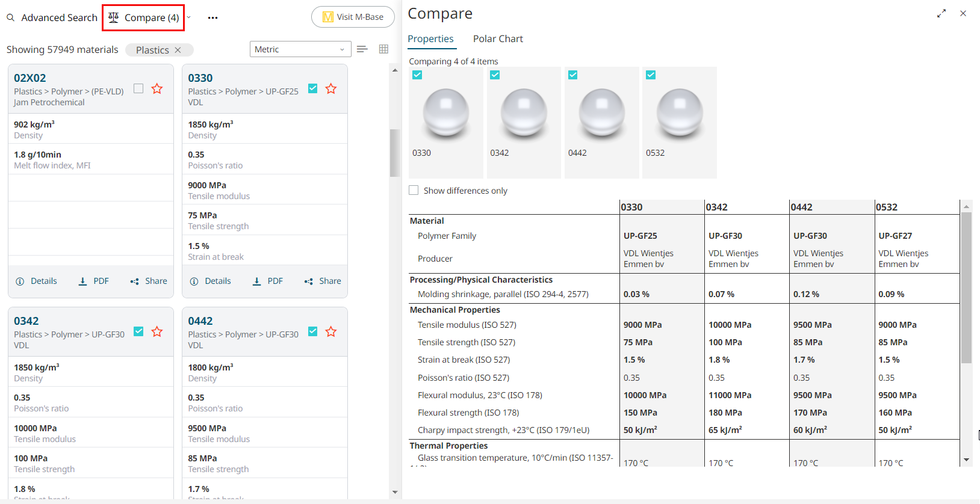
Task: Favorite material 0342 with star
Action: point(157,331)
